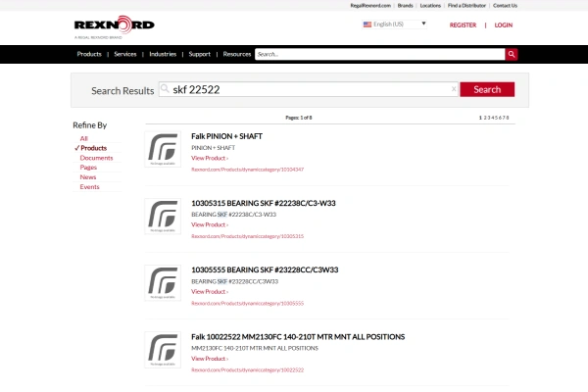Screen dimensions: 588x392
Task: Filter results by News
Action: coord(88,177)
